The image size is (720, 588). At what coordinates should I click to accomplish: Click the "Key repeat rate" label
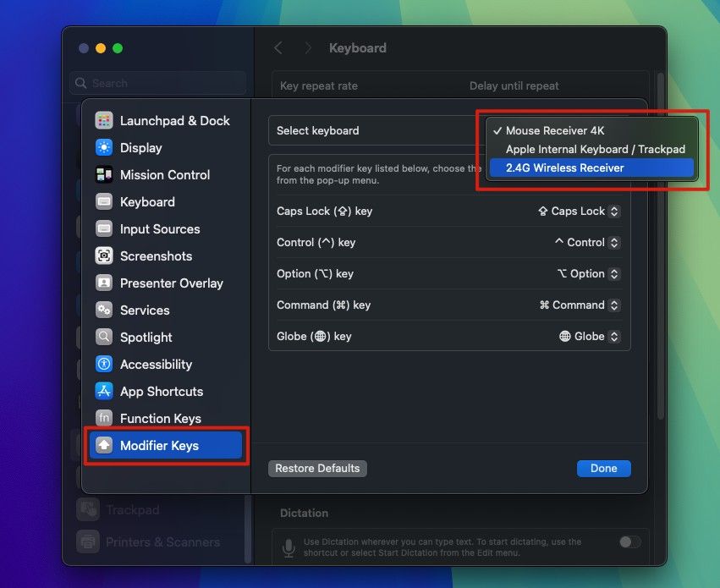pyautogui.click(x=319, y=85)
